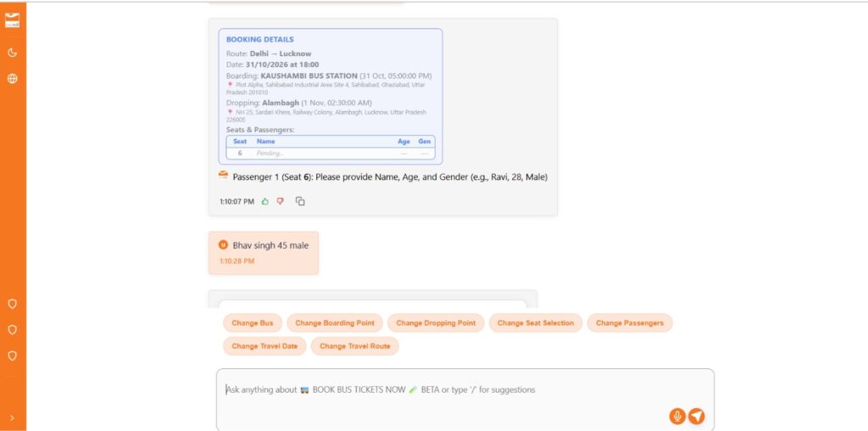Click the Change Bus chip
The height and width of the screenshot is (431, 868).
pos(253,323)
